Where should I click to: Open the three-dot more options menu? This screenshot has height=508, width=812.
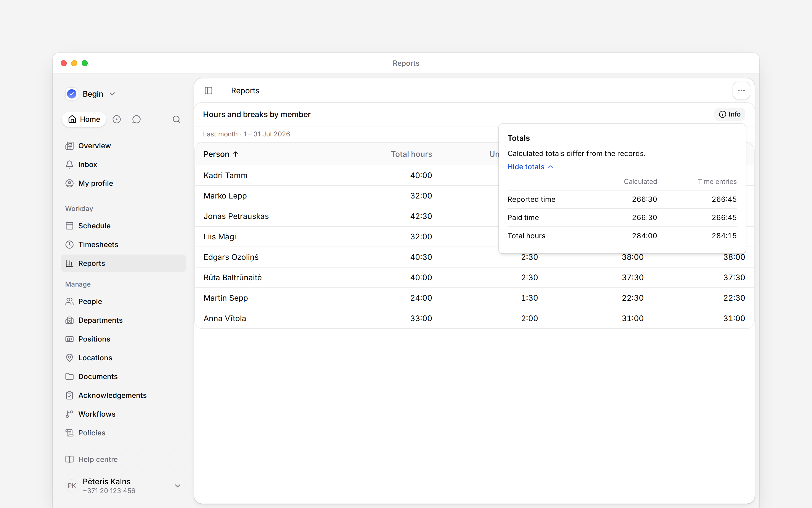[x=741, y=91]
